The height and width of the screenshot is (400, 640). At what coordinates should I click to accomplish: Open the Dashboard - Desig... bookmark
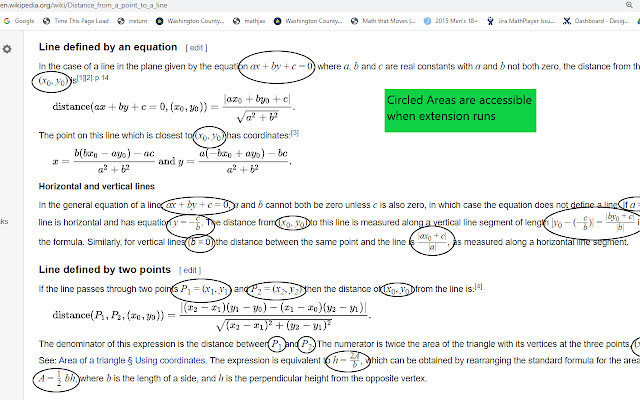point(596,21)
